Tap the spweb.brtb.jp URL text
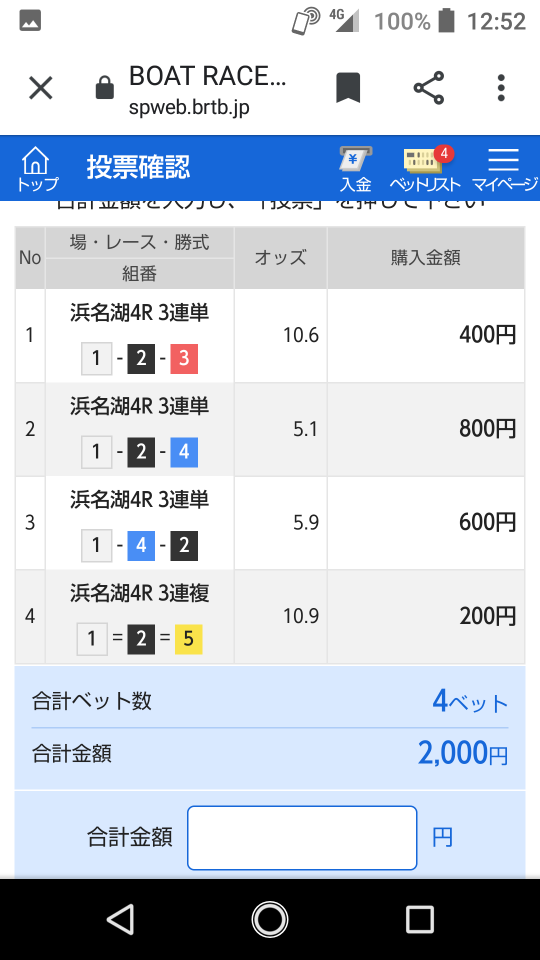 (189, 108)
